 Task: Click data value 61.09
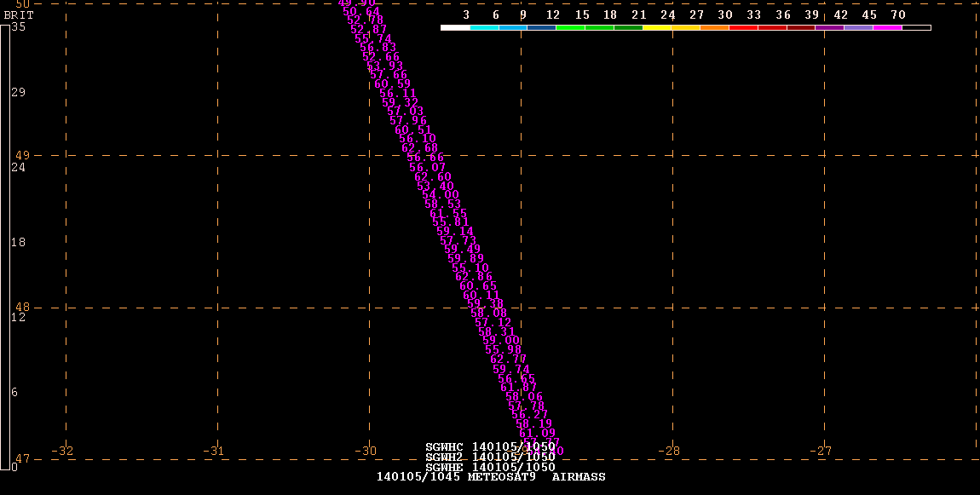[x=538, y=433]
